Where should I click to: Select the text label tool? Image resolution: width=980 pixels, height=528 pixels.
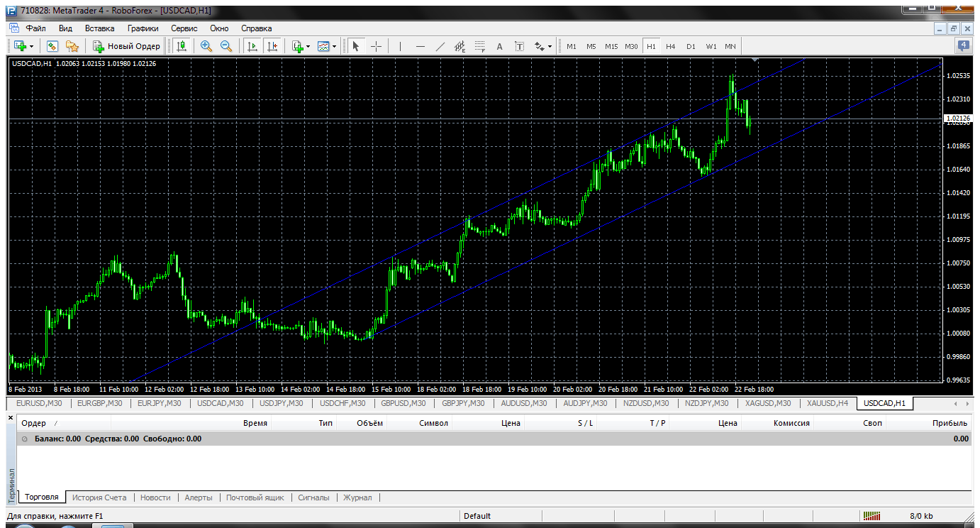point(519,46)
